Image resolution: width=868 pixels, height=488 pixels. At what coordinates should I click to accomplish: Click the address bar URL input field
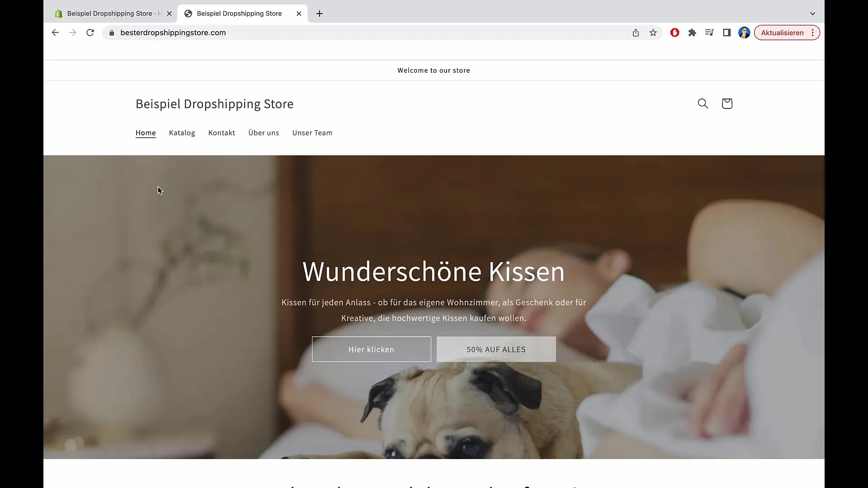click(173, 32)
